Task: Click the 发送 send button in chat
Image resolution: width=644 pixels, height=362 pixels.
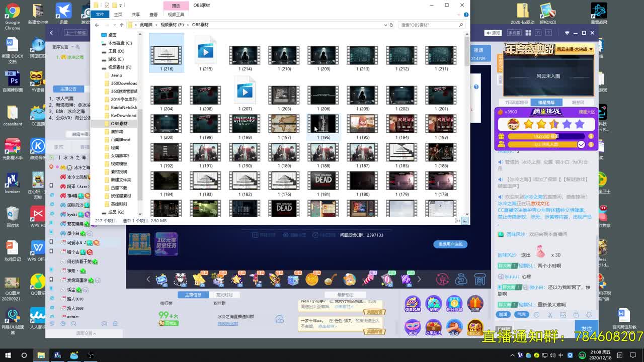Action: click(x=587, y=329)
